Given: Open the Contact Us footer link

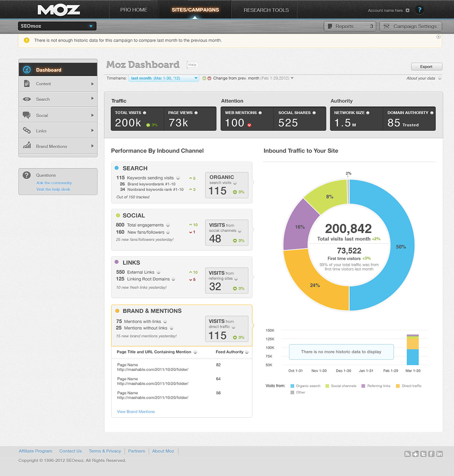Looking at the screenshot, I should pos(70,451).
